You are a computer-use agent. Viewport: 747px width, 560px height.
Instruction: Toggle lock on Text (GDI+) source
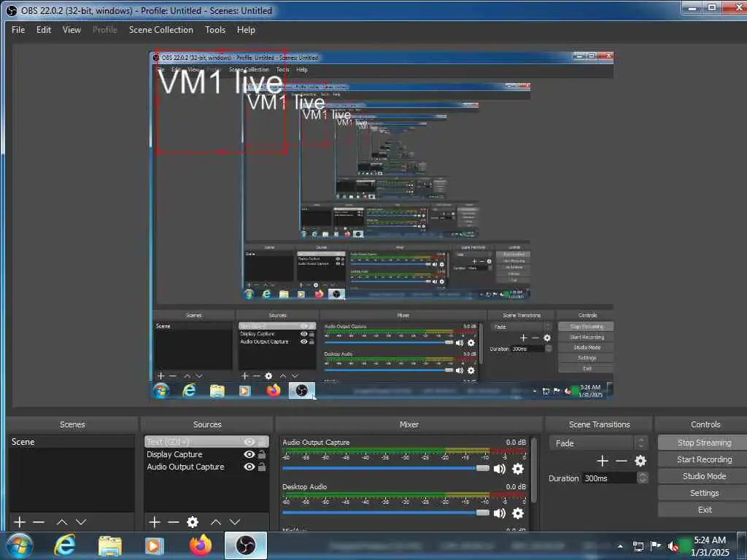tap(262, 442)
